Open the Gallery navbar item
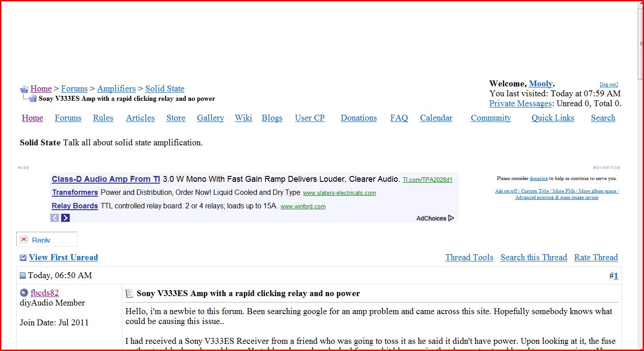The image size is (644, 351). point(210,118)
